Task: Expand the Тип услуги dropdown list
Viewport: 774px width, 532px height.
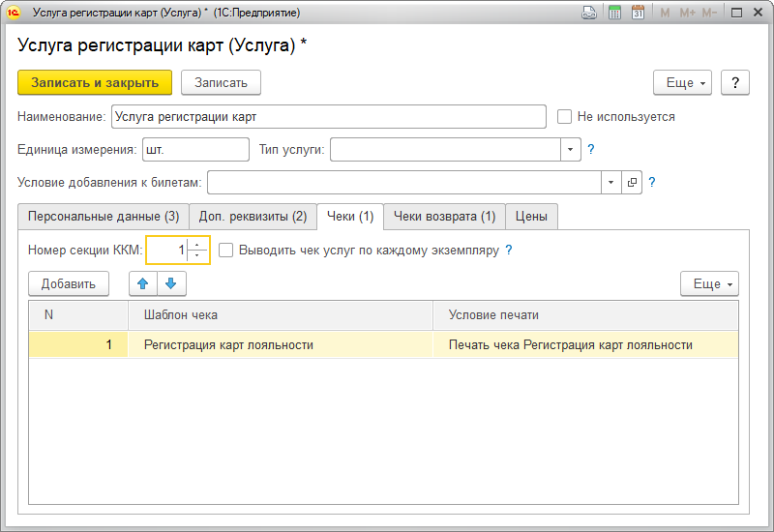Action: (570, 149)
